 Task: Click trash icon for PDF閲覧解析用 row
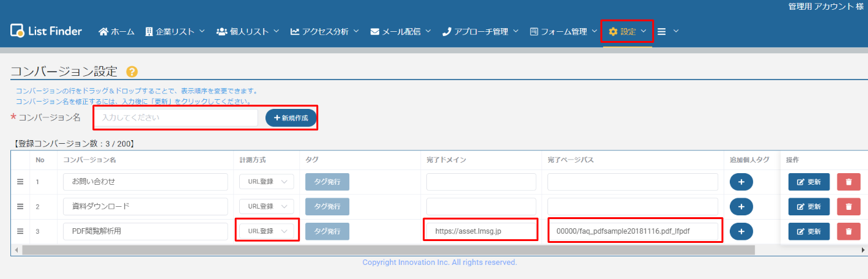tap(848, 231)
